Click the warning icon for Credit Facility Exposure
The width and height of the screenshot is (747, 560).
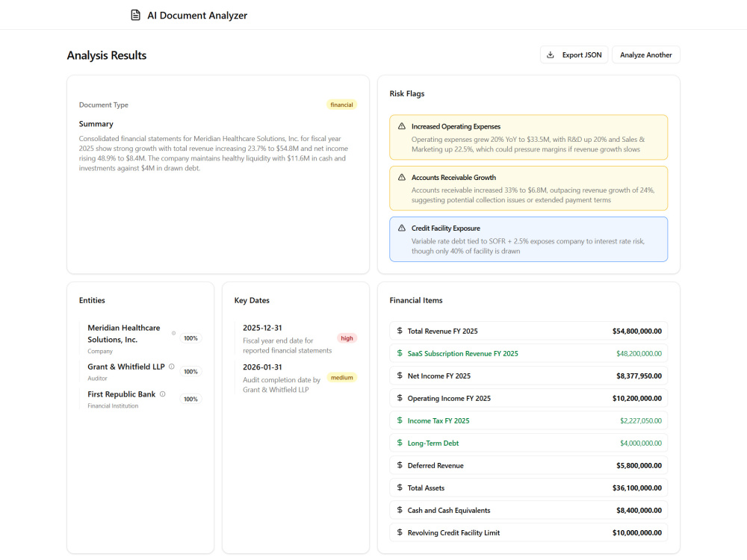pyautogui.click(x=402, y=228)
